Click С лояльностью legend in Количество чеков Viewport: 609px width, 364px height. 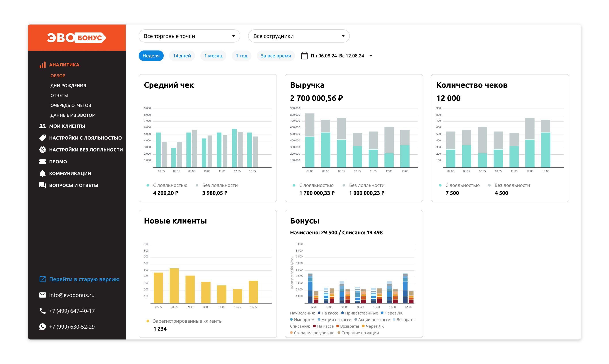(462, 185)
